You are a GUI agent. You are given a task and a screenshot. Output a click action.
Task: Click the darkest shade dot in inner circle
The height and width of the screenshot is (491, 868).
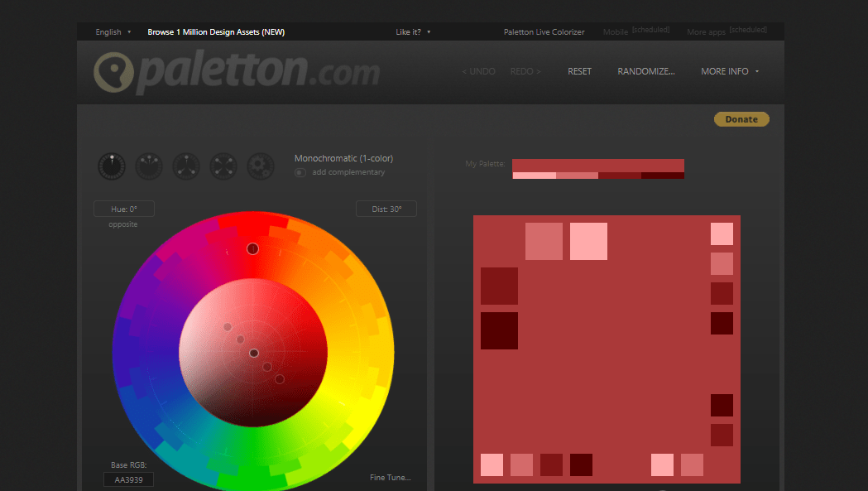[x=280, y=379]
